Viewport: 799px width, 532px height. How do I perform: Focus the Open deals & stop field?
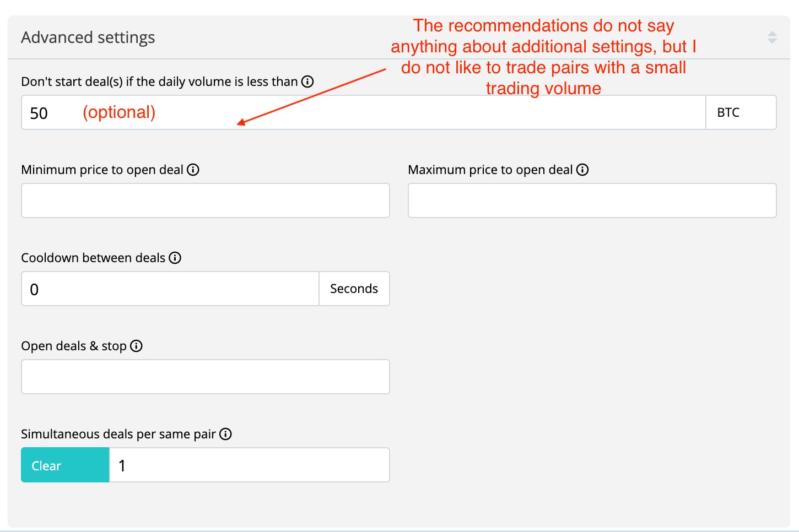pyautogui.click(x=205, y=377)
